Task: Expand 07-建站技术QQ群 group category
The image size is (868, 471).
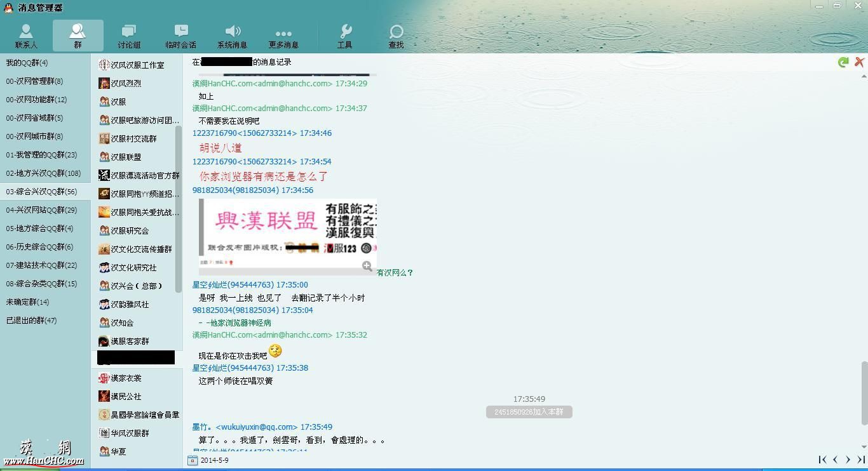Action: point(41,265)
